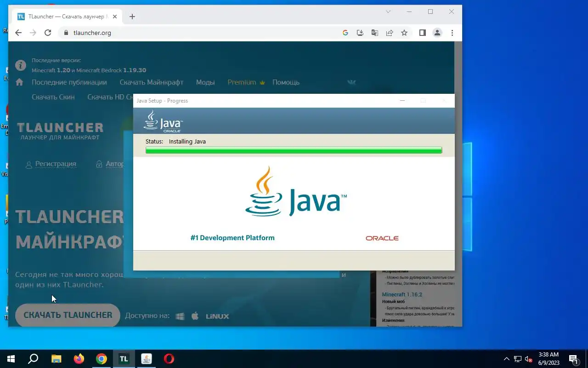Open Помощь menu item
The width and height of the screenshot is (588, 368).
[x=286, y=82]
